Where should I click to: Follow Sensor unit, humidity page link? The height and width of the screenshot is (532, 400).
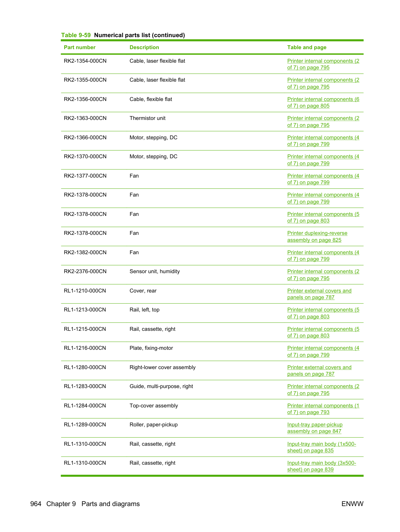323,275
